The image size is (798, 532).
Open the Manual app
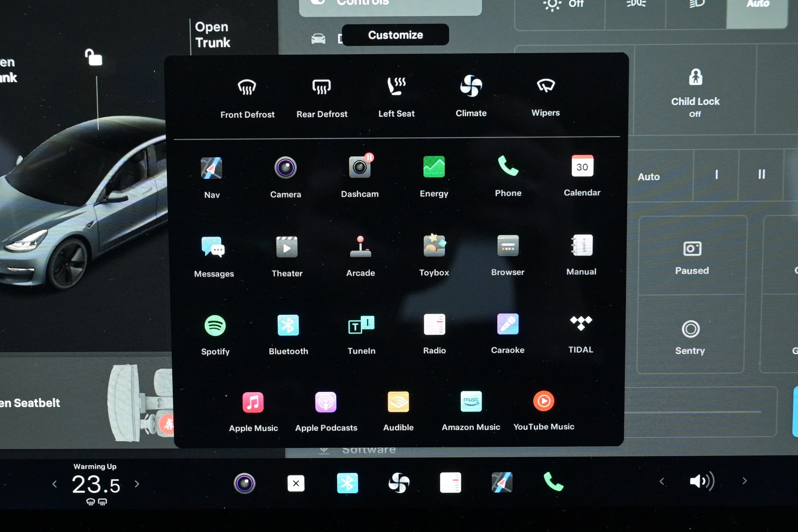point(582,255)
